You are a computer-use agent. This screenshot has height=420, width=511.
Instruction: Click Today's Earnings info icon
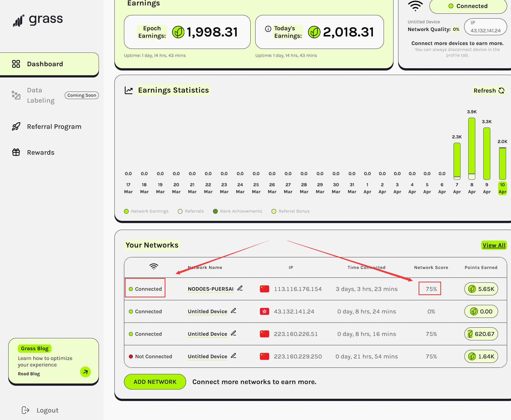268,29
